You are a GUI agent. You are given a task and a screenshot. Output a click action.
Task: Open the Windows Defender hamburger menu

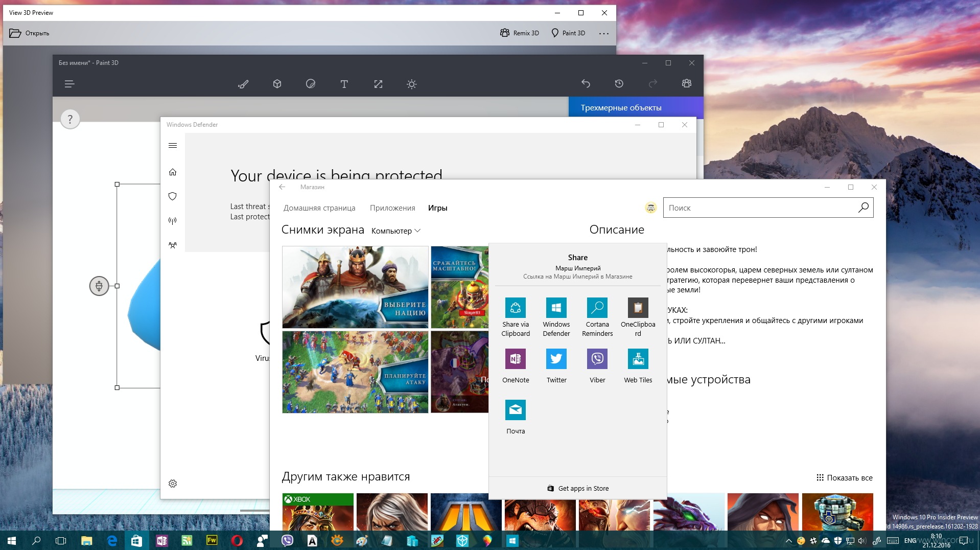tap(173, 146)
